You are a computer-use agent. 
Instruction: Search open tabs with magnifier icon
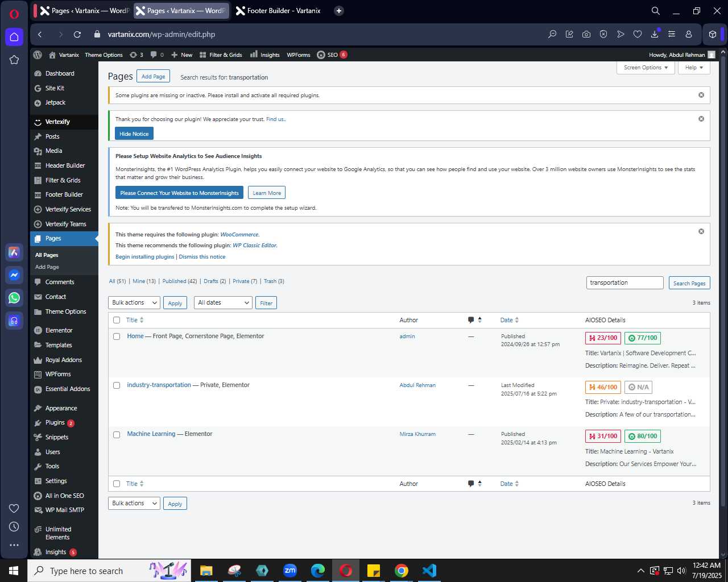click(656, 11)
